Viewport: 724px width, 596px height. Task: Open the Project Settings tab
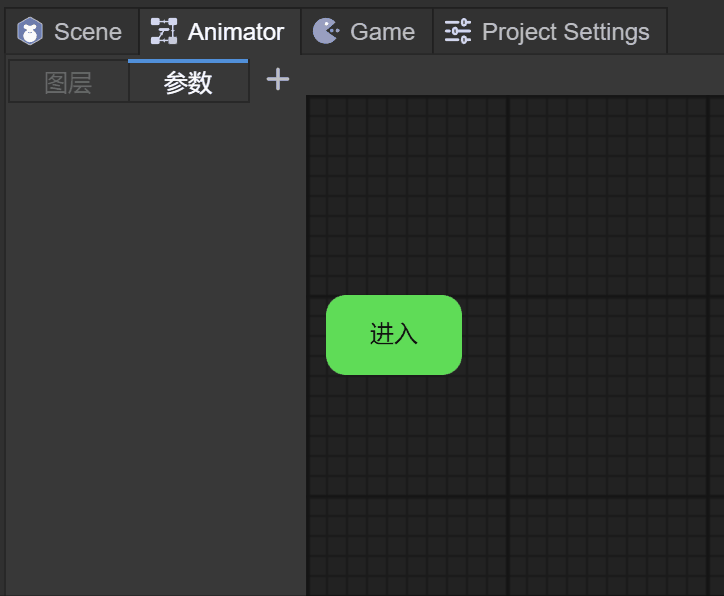(565, 32)
